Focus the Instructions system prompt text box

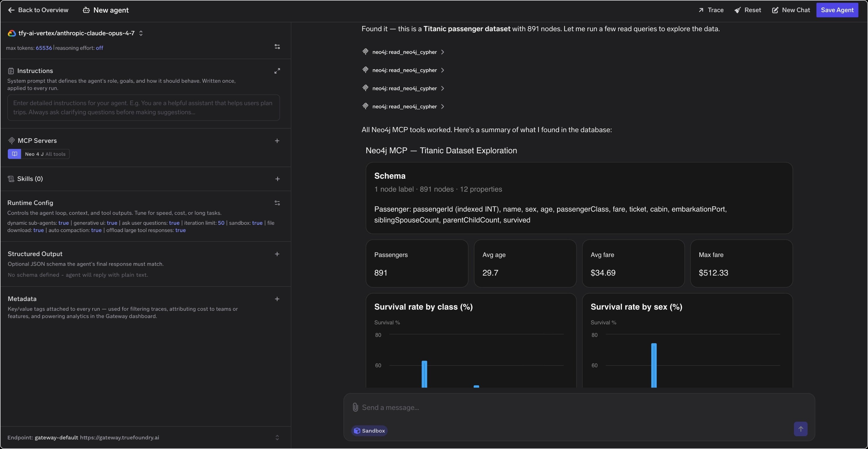click(x=144, y=108)
